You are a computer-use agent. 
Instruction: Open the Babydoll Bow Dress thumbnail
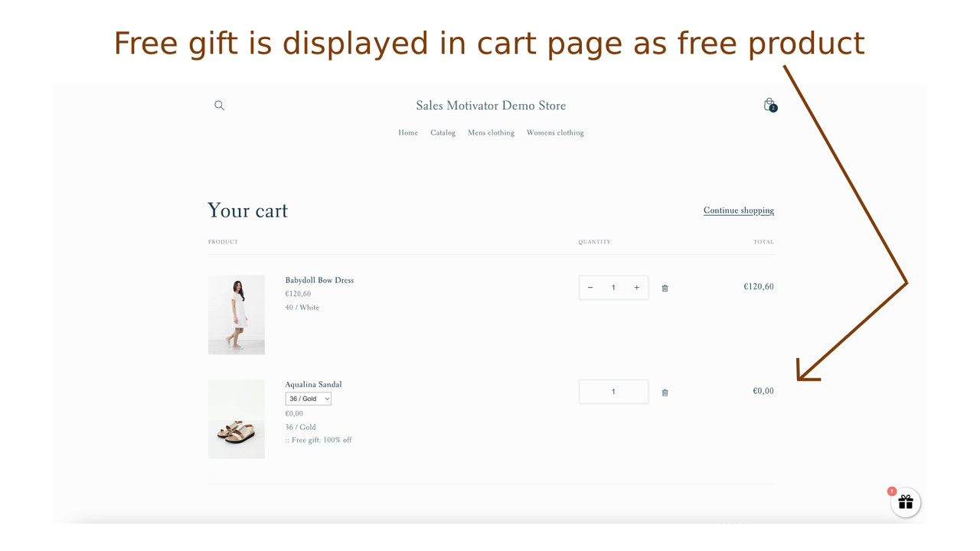click(236, 315)
